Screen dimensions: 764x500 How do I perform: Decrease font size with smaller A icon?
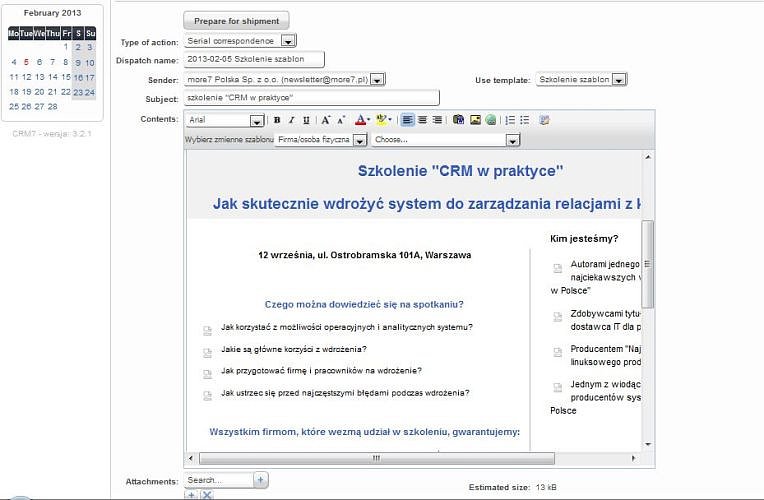[x=341, y=120]
